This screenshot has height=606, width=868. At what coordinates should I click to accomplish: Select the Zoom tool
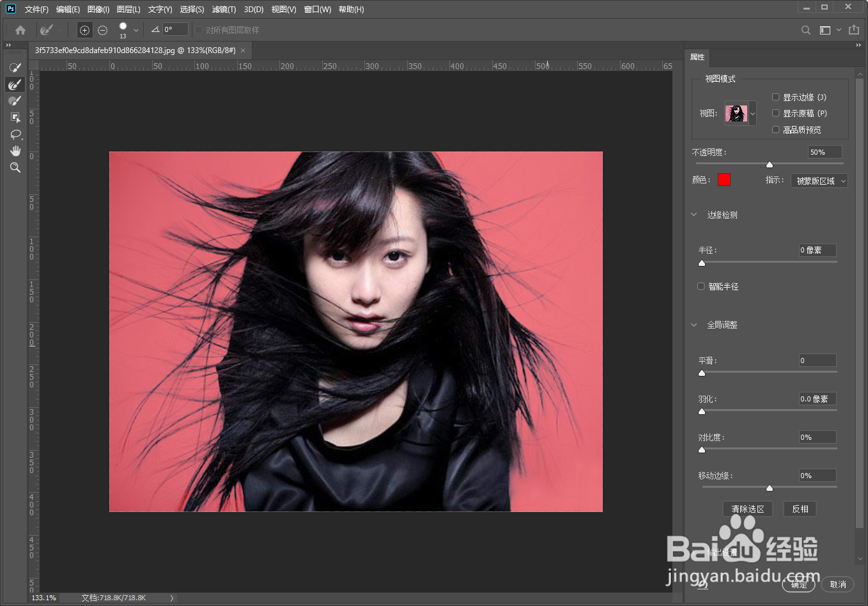[15, 167]
